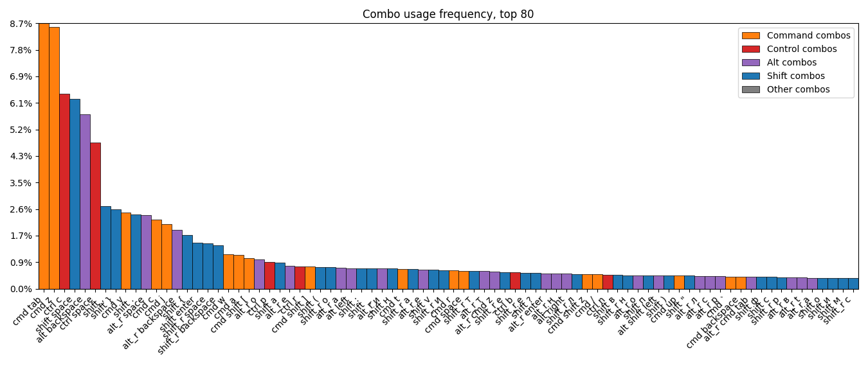Click the 'Command combos' legend label
Screen dimensions: 868x366
click(x=808, y=36)
